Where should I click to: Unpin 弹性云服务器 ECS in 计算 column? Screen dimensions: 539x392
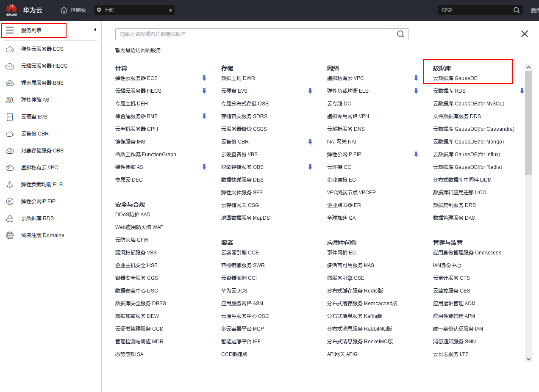pyautogui.click(x=204, y=78)
